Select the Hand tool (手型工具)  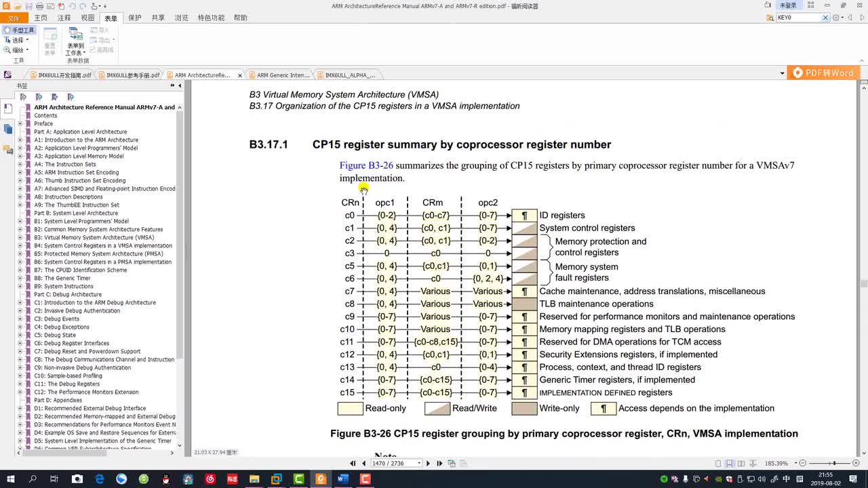click(19, 30)
